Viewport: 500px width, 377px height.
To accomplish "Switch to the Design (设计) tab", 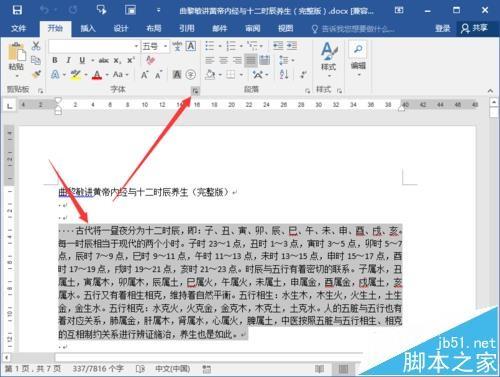I will (121, 28).
